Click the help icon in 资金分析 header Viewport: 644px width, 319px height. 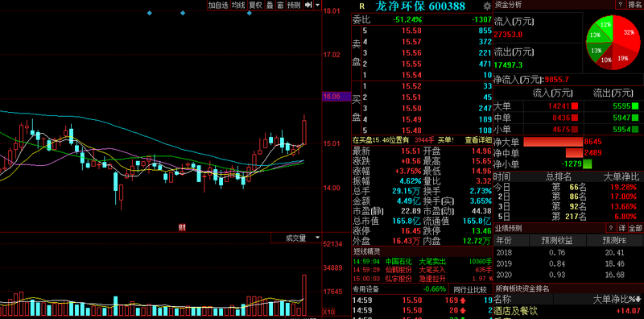point(620,5)
